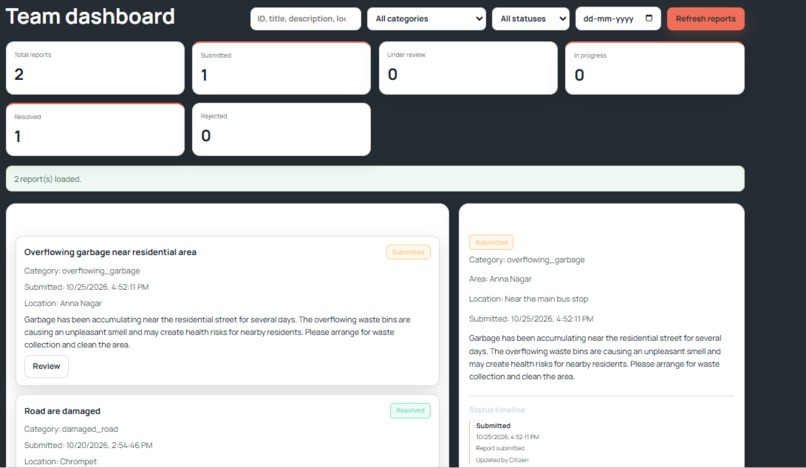Select the Resolved count card
The height and width of the screenshot is (468, 806).
[95, 130]
